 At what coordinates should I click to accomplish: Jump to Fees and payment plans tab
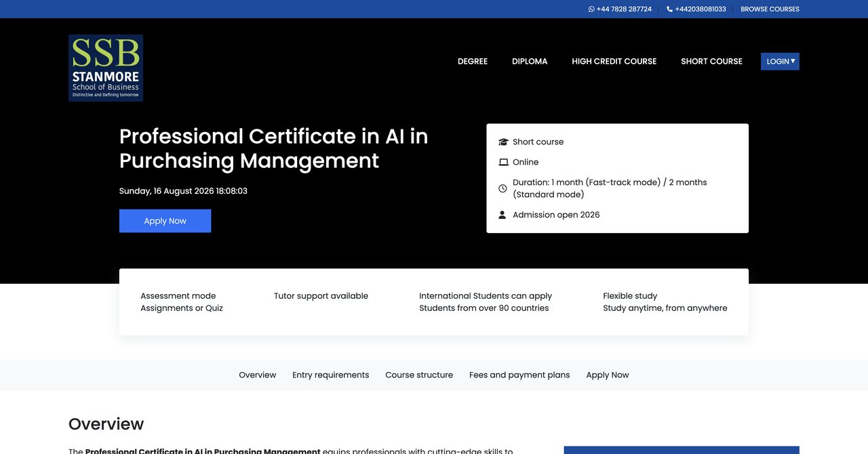519,375
